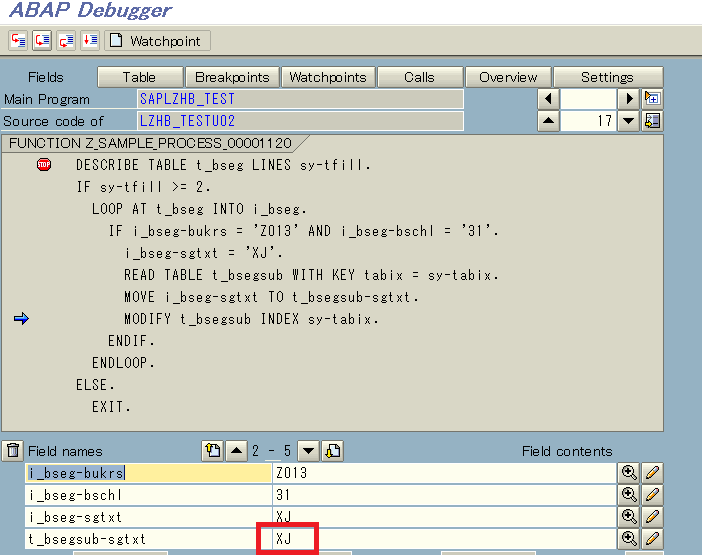Click the READ TABLE t_bsegsub line

click(x=311, y=275)
